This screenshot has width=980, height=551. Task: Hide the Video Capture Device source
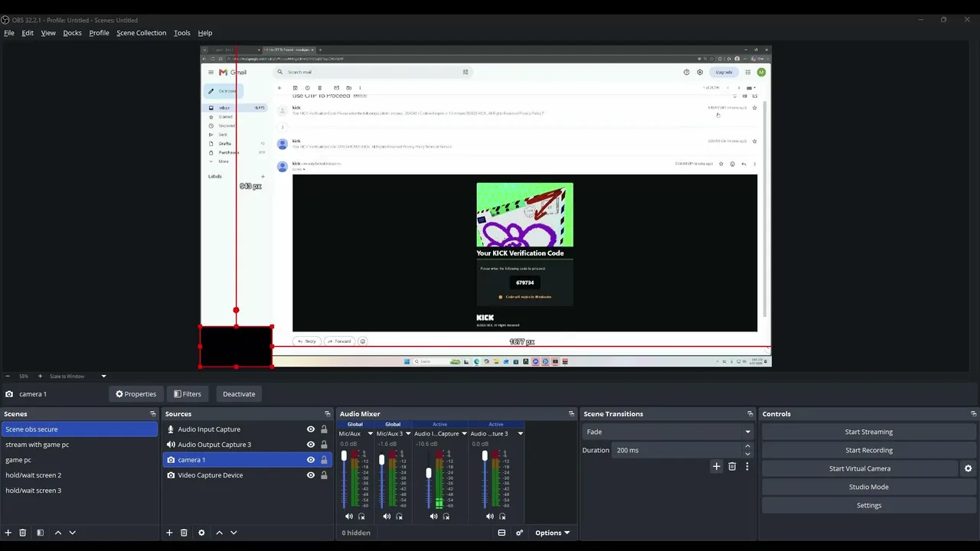pos(310,475)
